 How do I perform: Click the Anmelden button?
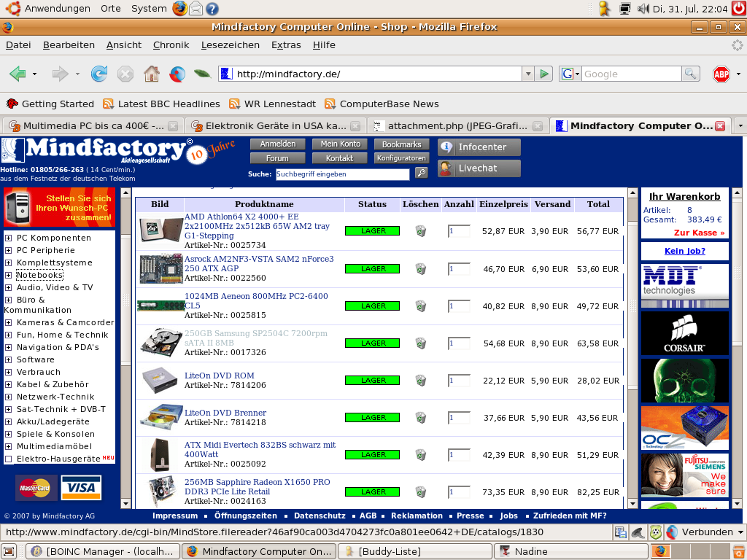pyautogui.click(x=278, y=144)
